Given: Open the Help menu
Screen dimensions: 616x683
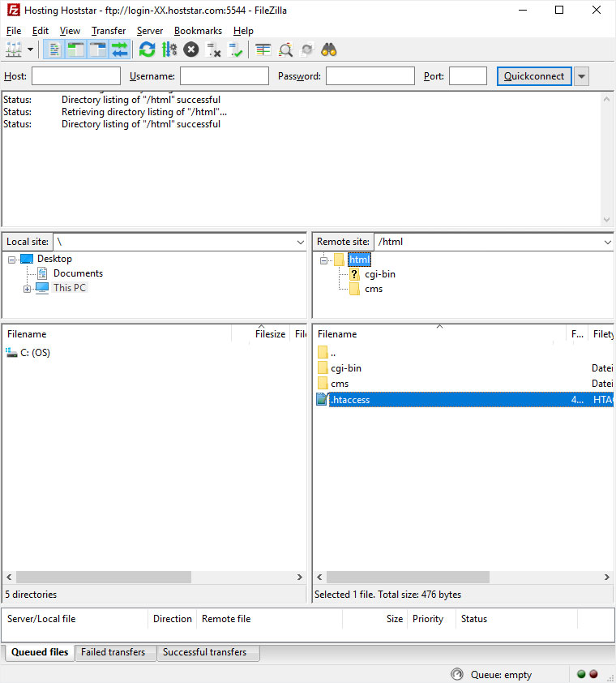Looking at the screenshot, I should (243, 31).
